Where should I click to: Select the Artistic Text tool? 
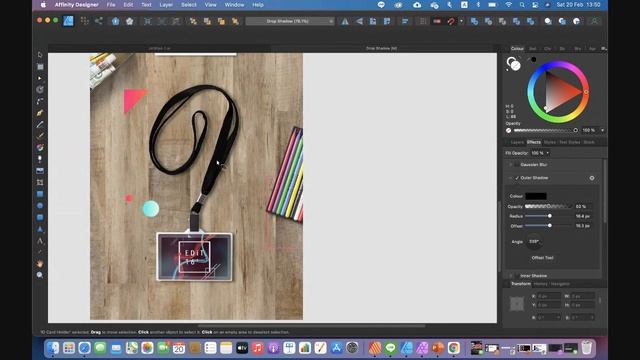tap(40, 241)
